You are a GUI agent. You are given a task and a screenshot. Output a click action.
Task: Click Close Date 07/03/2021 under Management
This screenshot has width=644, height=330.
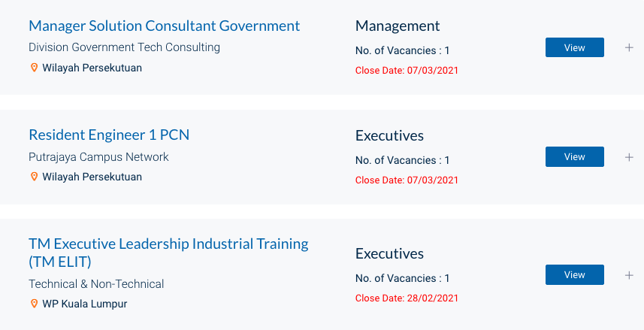coord(407,71)
